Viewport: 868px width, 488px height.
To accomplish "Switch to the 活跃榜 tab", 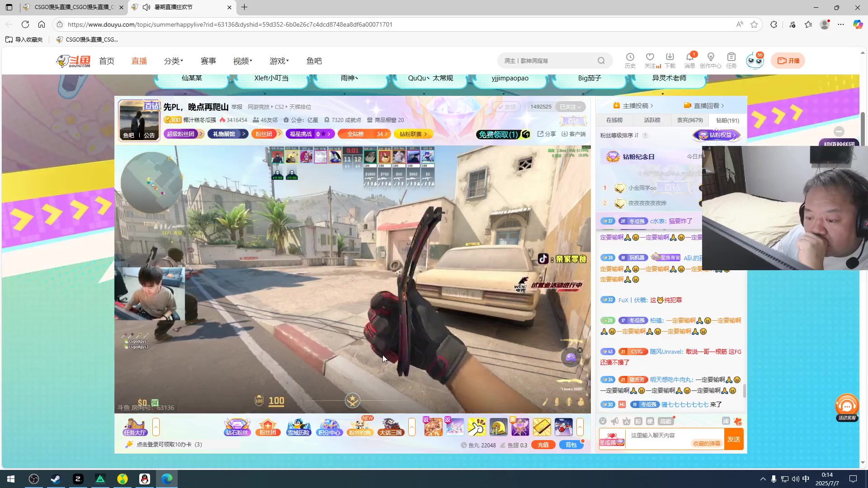I will pos(652,120).
